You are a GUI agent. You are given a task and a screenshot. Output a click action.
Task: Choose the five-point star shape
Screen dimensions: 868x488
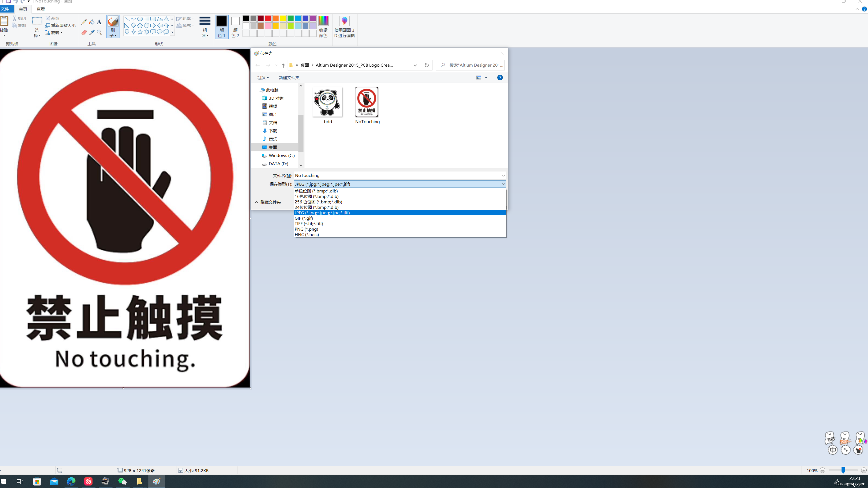(140, 32)
